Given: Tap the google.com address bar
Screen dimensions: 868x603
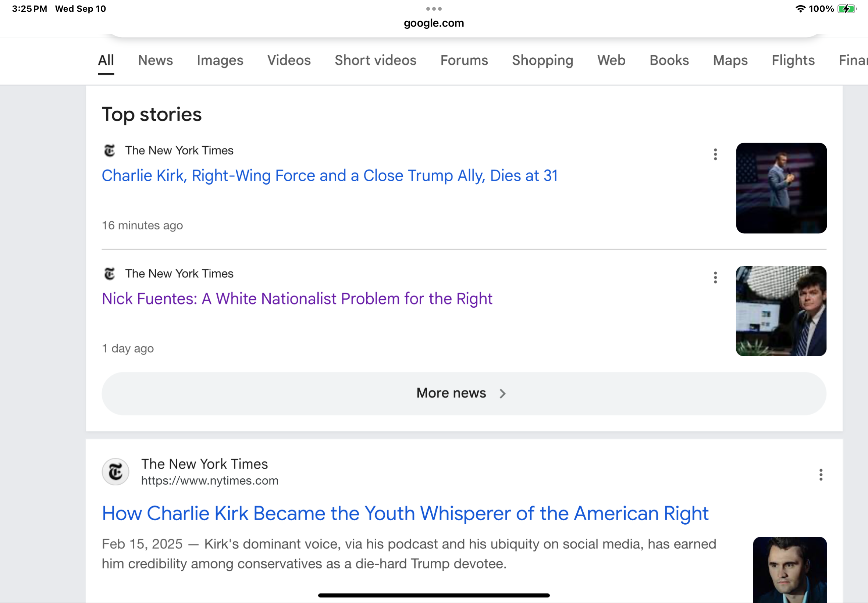Looking at the screenshot, I should pos(434,23).
